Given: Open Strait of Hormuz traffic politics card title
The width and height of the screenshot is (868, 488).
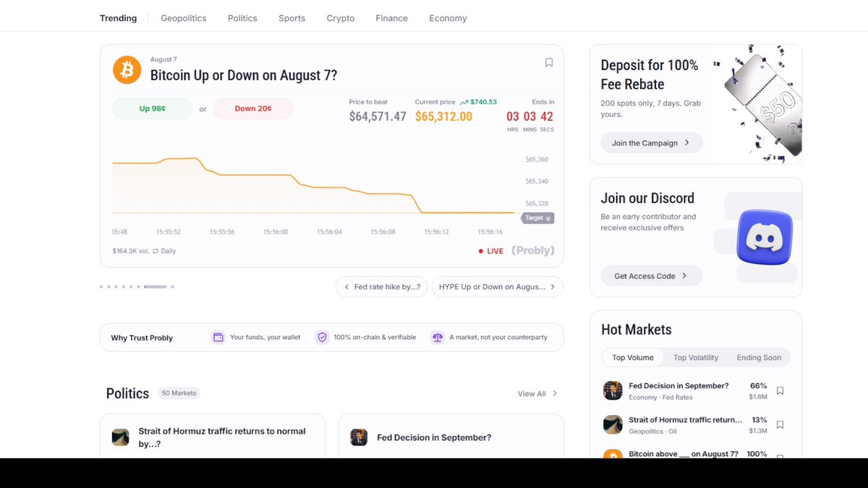Looking at the screenshot, I should [x=222, y=437].
